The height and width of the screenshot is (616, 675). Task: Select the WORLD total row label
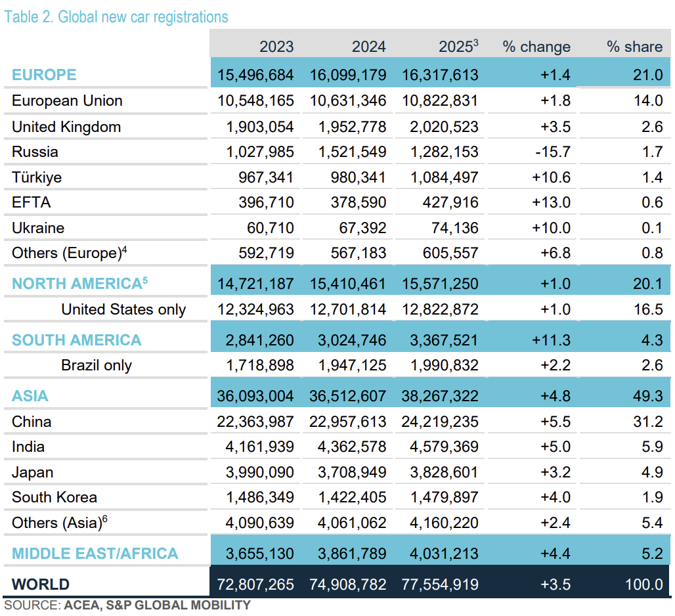click(x=41, y=584)
